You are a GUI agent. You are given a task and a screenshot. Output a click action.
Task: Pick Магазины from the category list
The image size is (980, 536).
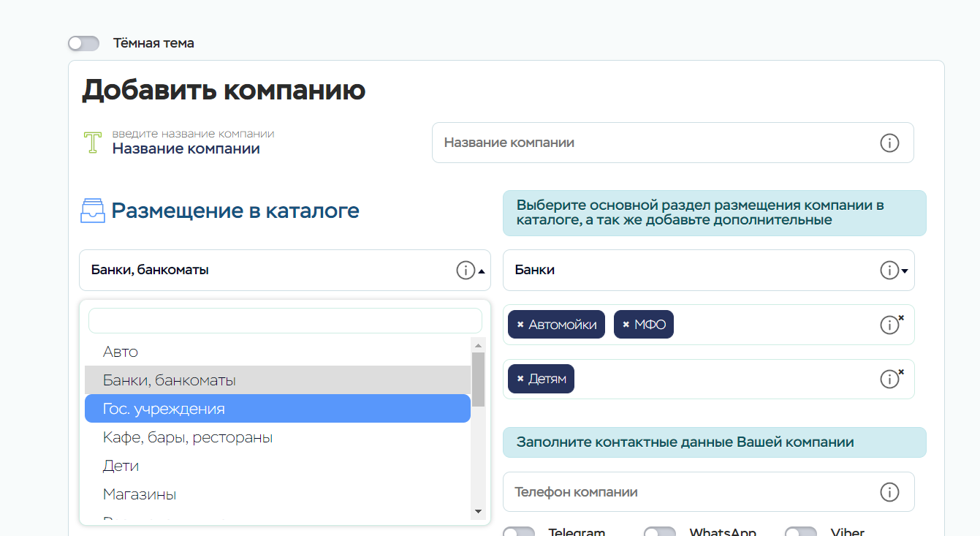(277, 494)
